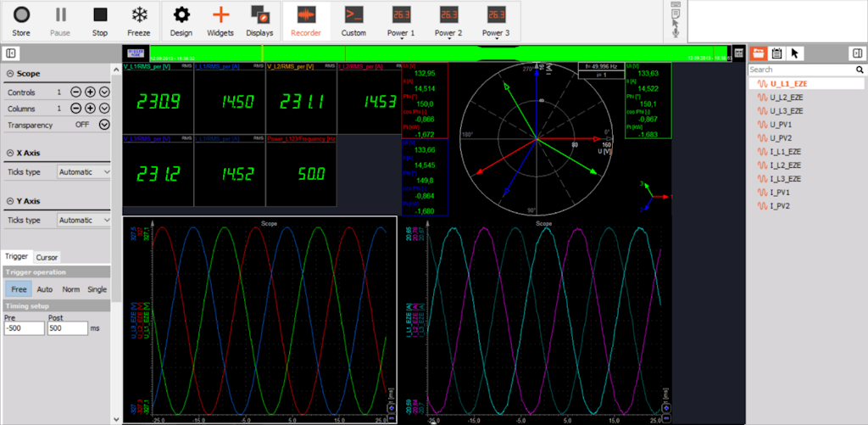
Task: Expand the Power 3 dropdown arrow
Action: [496, 39]
